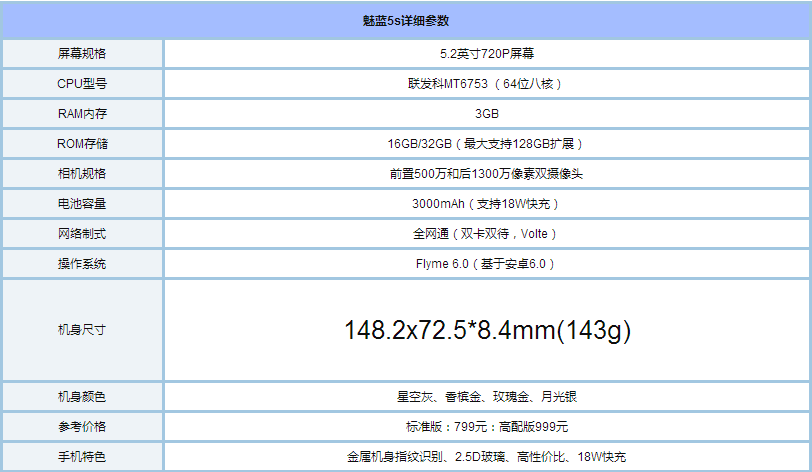The width and height of the screenshot is (812, 472).
Task: Click the 16GB/32GB storage value
Action: 485,144
